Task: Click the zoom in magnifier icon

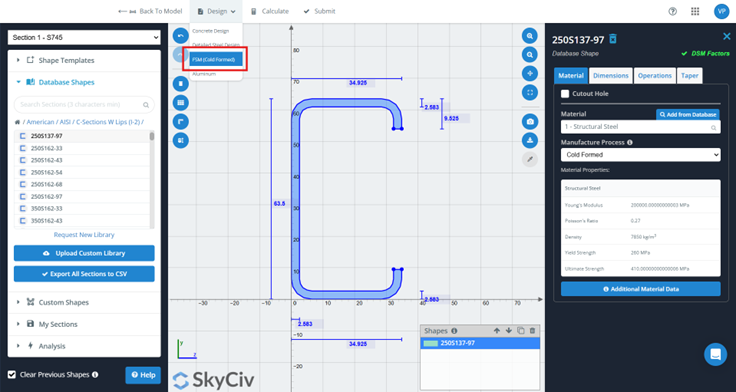Action: [x=530, y=36]
